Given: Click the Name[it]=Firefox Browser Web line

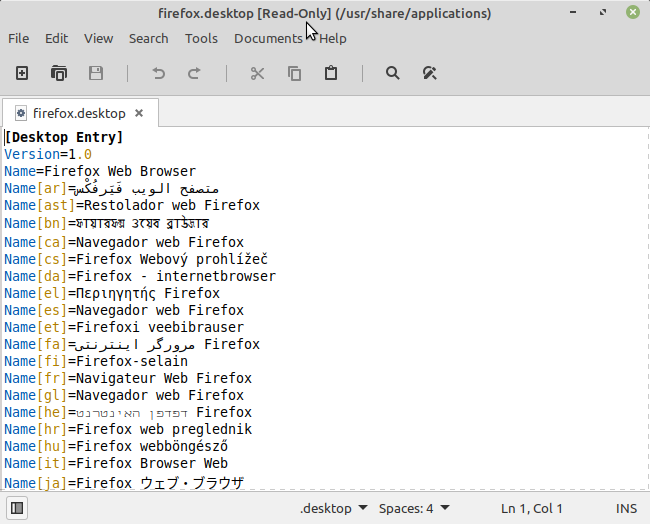Looking at the screenshot, I should [116, 463].
